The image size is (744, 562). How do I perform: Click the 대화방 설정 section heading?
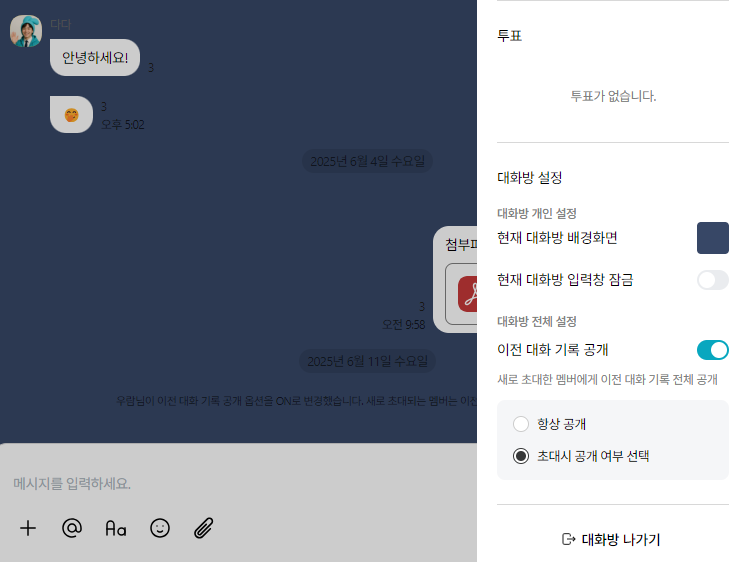pos(530,178)
